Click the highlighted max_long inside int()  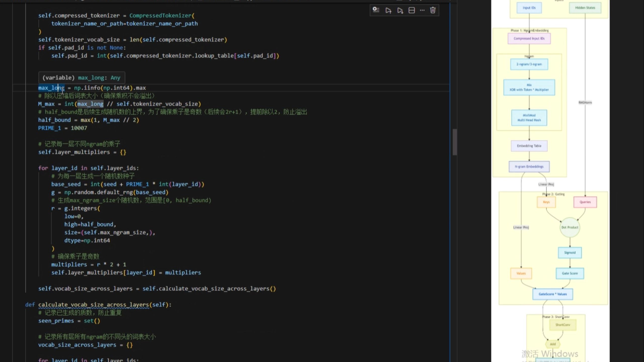[x=90, y=104]
